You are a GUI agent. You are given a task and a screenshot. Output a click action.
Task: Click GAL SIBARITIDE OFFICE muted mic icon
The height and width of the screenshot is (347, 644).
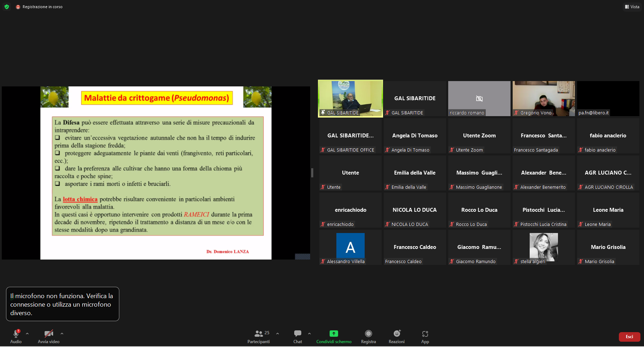click(323, 150)
